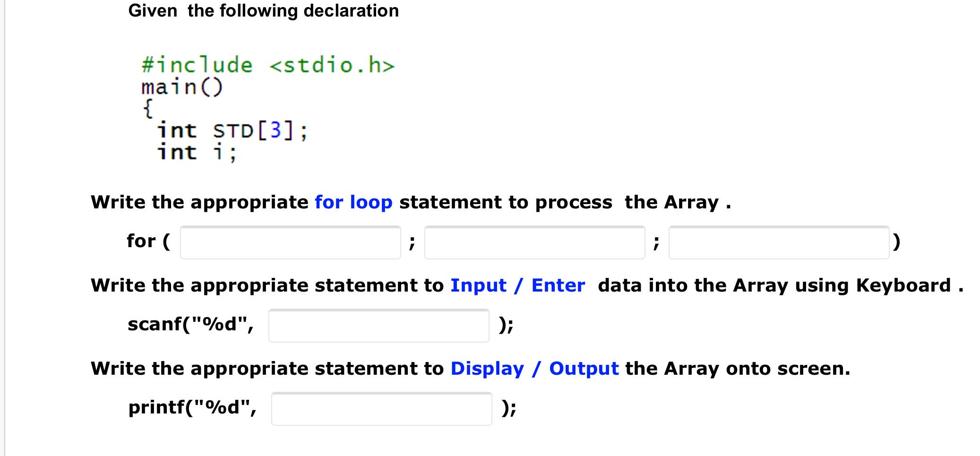Click the 'int STD[3];' declaration line
Image resolution: width=980 pixels, height=456 pixels.
[x=232, y=131]
